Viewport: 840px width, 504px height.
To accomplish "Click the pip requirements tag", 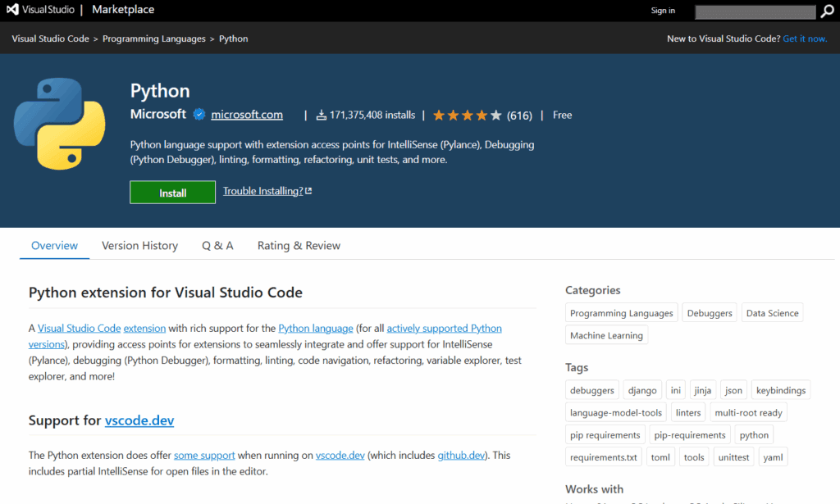I will (605, 435).
